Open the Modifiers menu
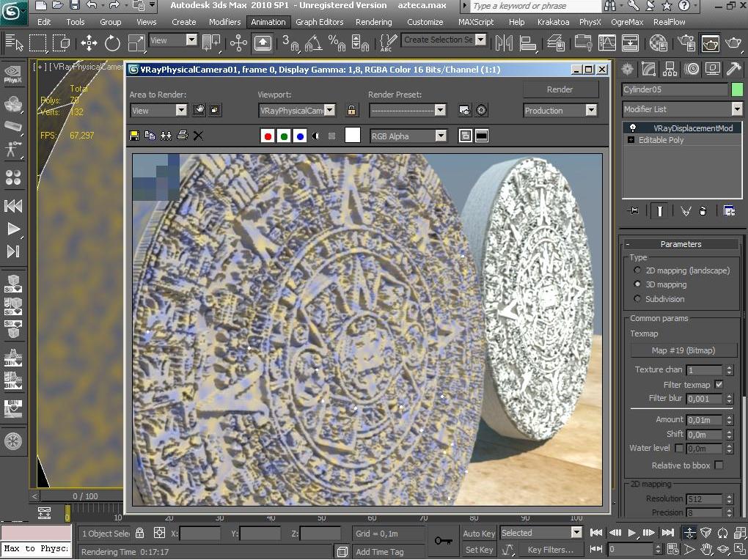The height and width of the screenshot is (560, 748). coord(224,22)
